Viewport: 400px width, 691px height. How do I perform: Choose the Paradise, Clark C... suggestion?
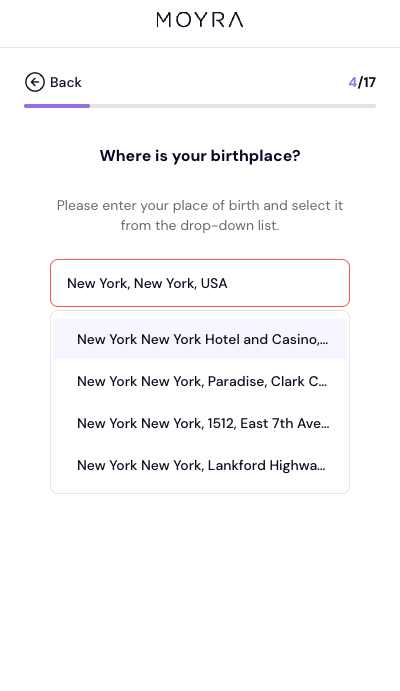pos(200,381)
